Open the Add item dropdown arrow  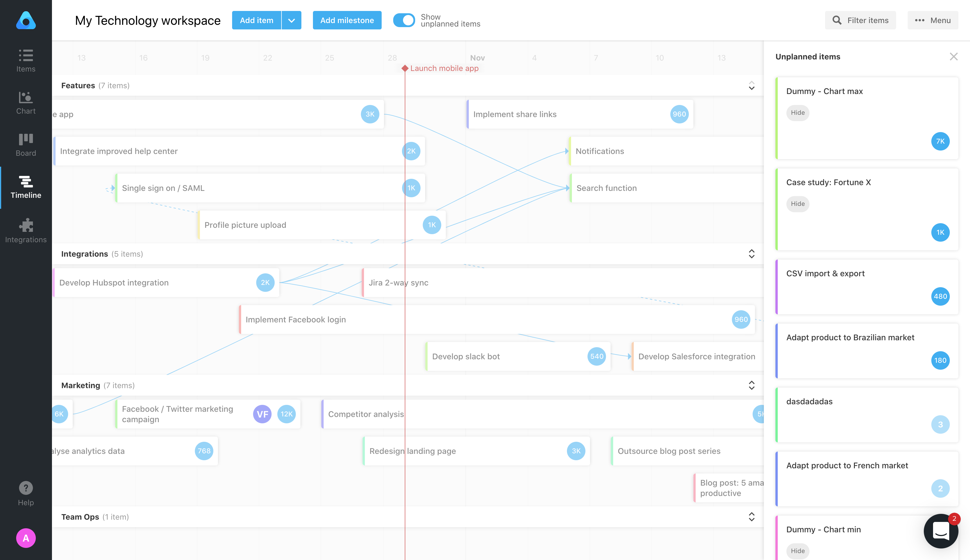tap(291, 20)
